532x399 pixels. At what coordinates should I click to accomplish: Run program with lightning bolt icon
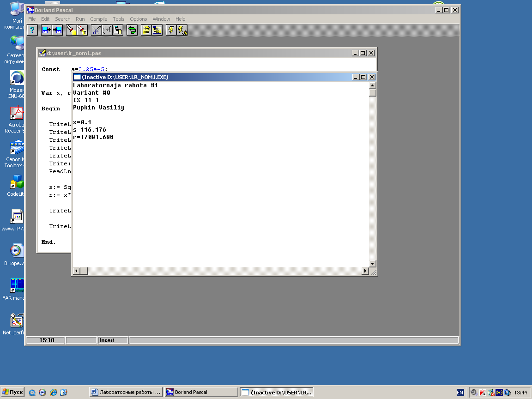[x=171, y=30]
